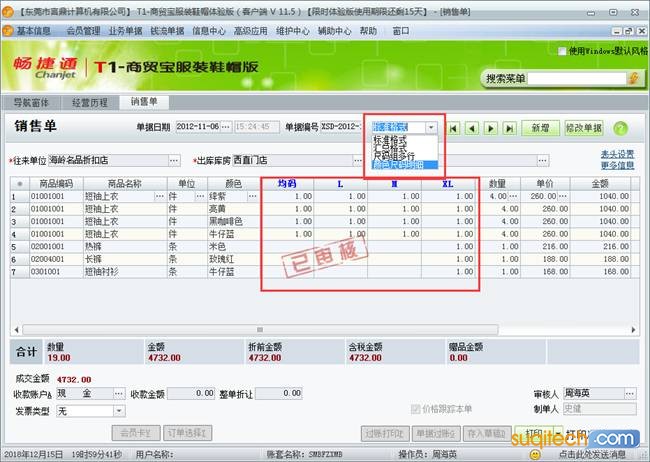Go to the previous record arrow
The width and height of the screenshot is (650, 462).
tap(472, 128)
